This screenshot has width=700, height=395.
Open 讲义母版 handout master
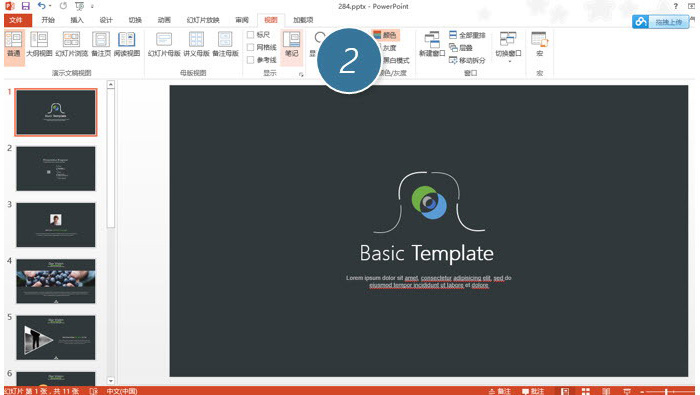196,44
